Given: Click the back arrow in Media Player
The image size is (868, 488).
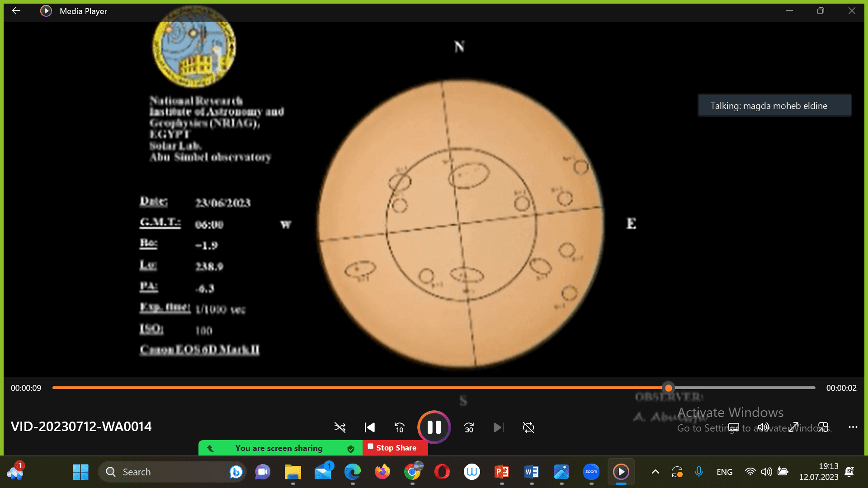Looking at the screenshot, I should (x=16, y=11).
